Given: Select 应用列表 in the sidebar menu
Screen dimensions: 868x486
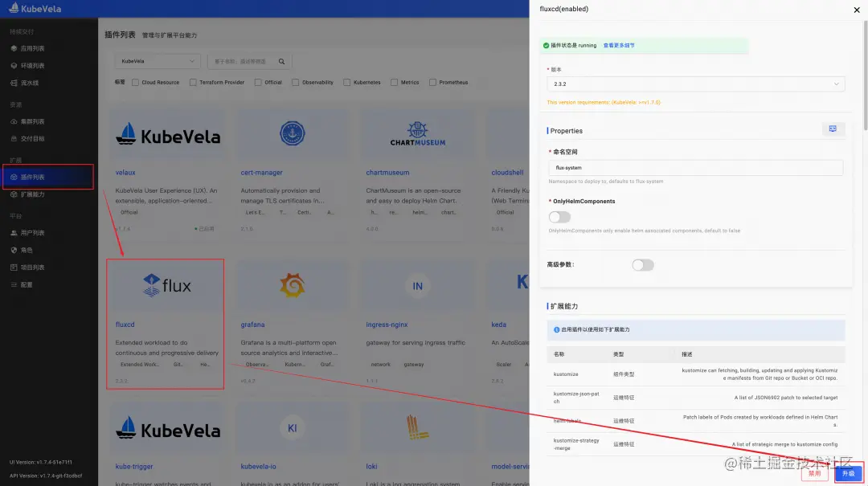Looking at the screenshot, I should pos(33,49).
